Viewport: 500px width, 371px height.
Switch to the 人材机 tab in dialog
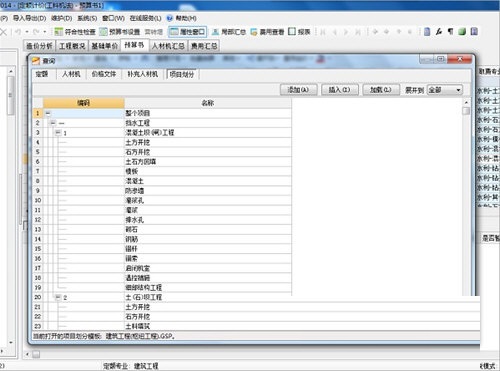[71, 74]
